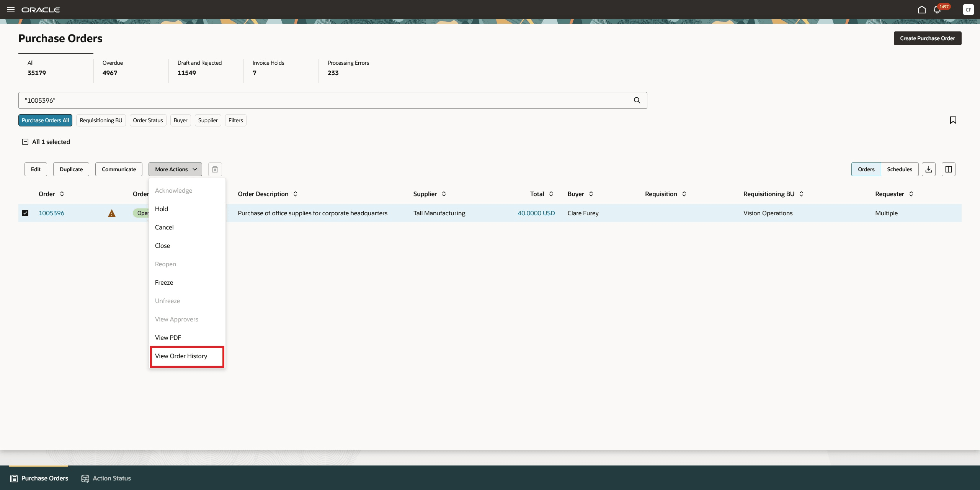Uncheck the order 1005396 row checkbox

pos(25,213)
